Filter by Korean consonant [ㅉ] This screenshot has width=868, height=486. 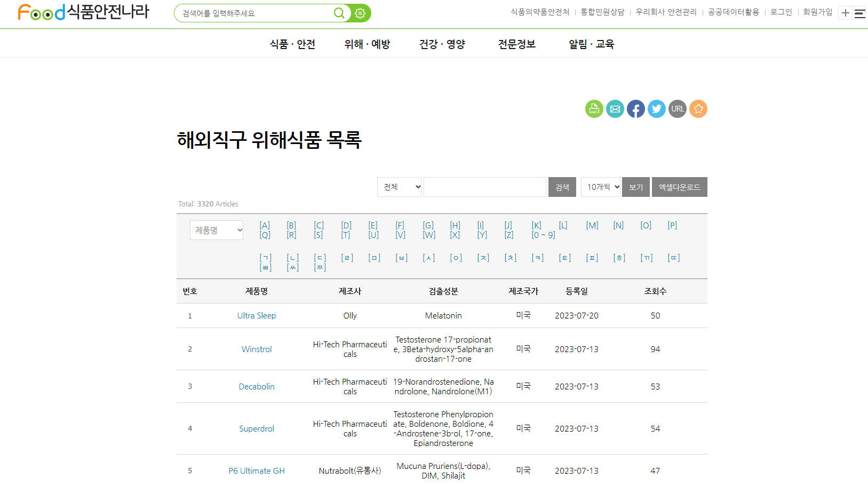pos(320,267)
